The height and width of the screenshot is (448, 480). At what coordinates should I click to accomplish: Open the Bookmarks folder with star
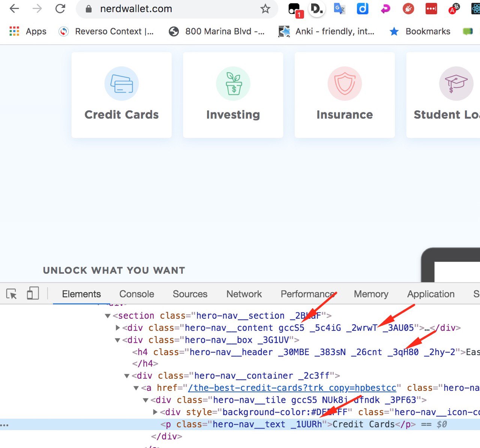pos(420,31)
